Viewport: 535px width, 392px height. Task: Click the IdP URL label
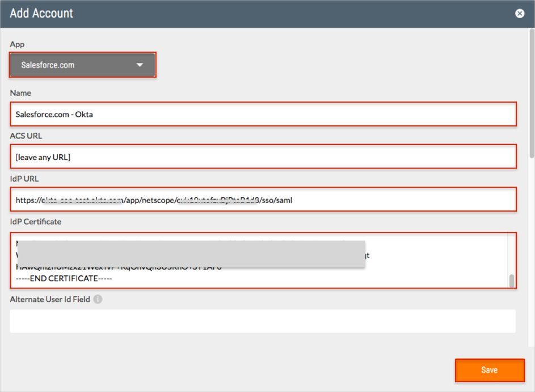[24, 179]
